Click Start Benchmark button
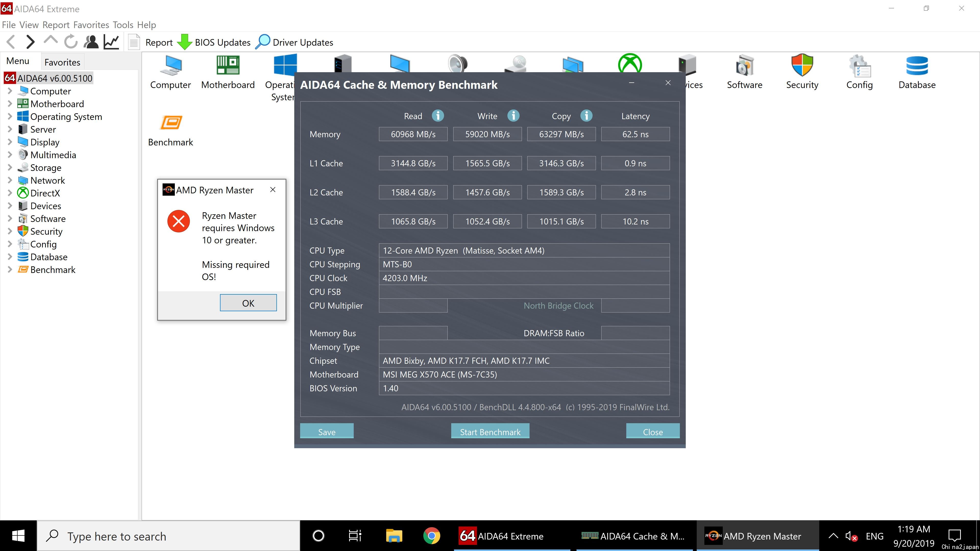 coord(490,431)
